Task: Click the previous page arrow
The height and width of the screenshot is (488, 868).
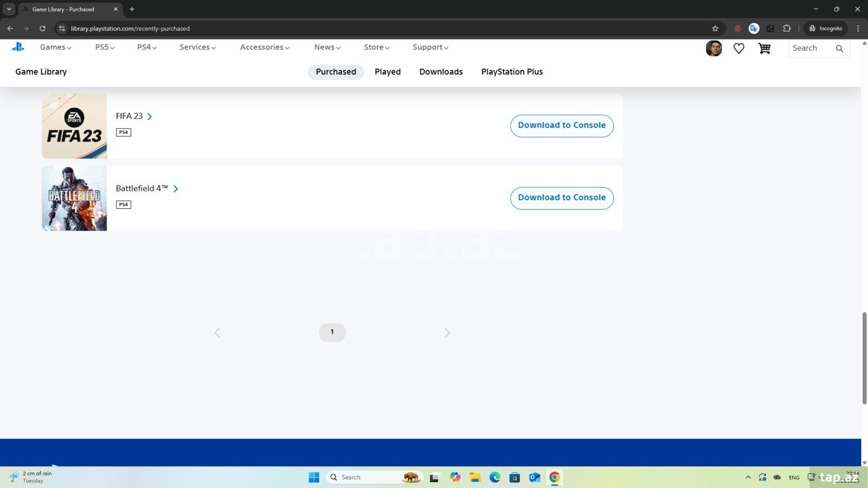Action: (x=217, y=332)
